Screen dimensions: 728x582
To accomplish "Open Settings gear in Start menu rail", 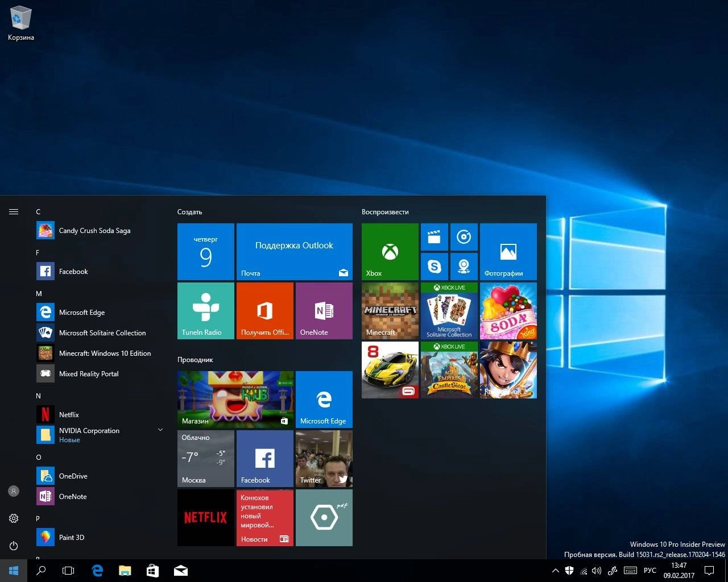I will tap(14, 518).
